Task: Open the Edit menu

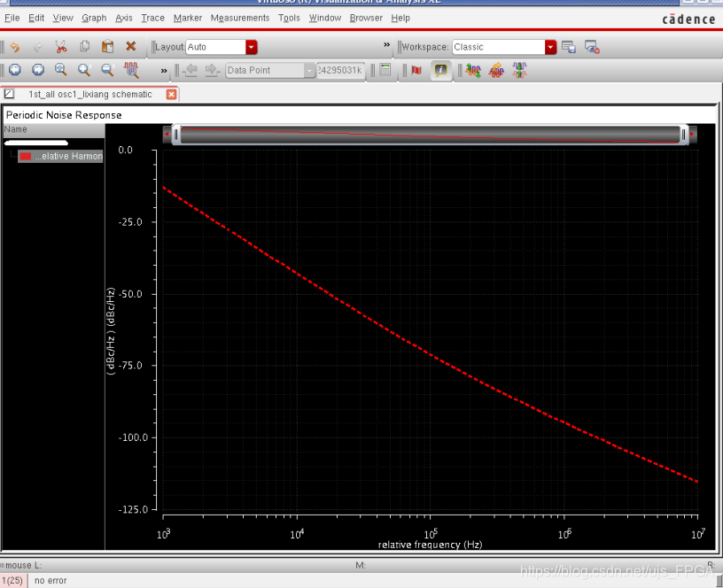Action: 36,18
